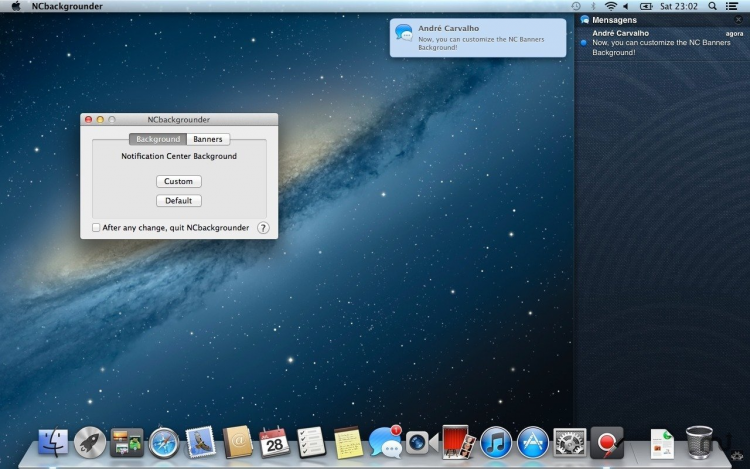Open the App Store from the Dock
This screenshot has height=469, width=750.
point(533,443)
